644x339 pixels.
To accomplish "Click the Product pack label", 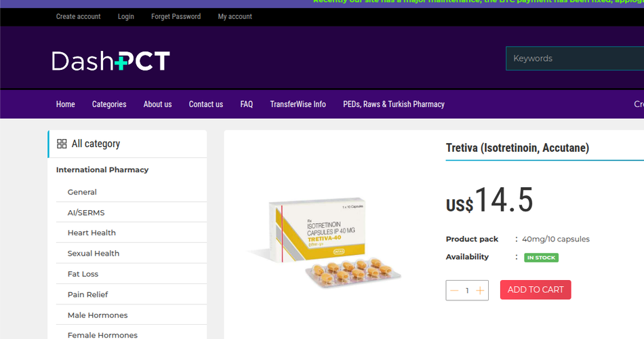I will coord(472,239).
